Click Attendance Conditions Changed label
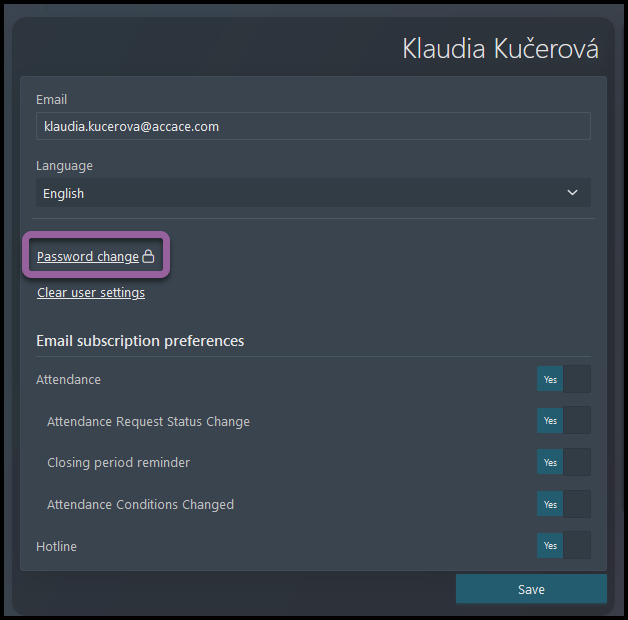The width and height of the screenshot is (628, 620). 141,504
